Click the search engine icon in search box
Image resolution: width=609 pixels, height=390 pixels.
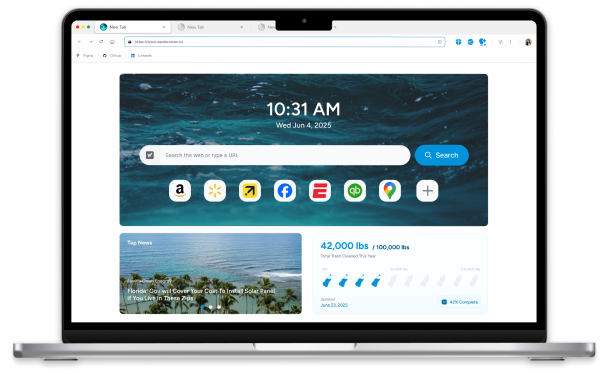[x=150, y=155]
